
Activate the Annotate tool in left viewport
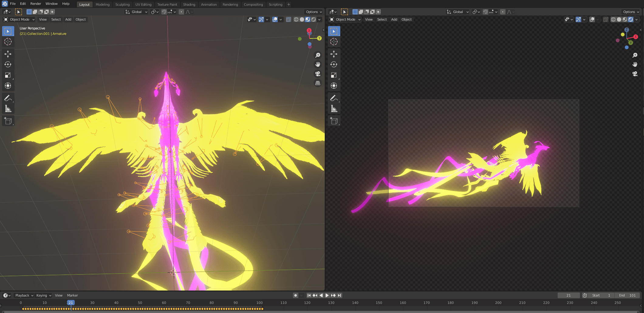click(x=8, y=98)
